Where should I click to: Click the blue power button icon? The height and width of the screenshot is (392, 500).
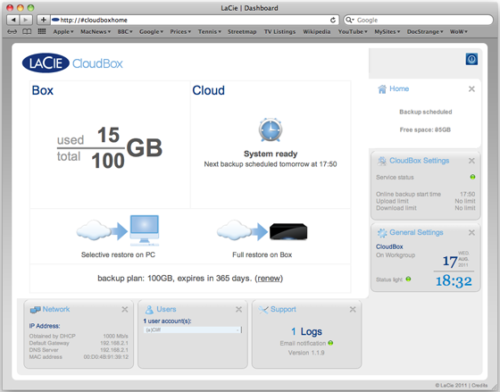(x=472, y=59)
